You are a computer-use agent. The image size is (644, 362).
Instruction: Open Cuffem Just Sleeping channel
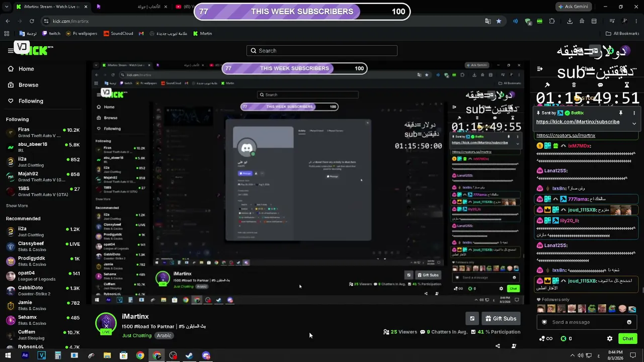(42, 334)
